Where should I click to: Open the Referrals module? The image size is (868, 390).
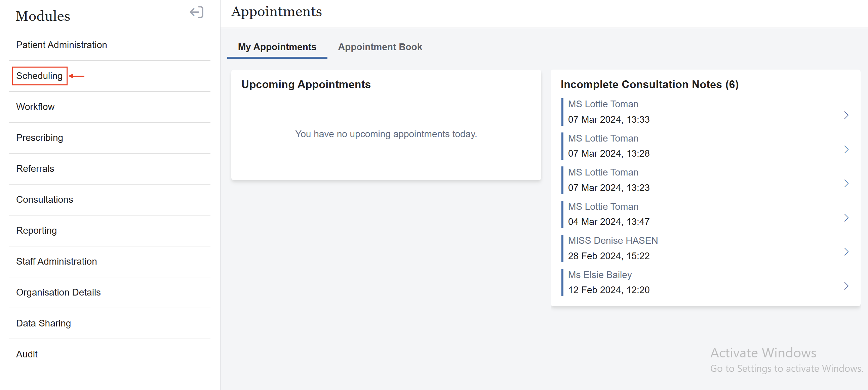coord(35,168)
